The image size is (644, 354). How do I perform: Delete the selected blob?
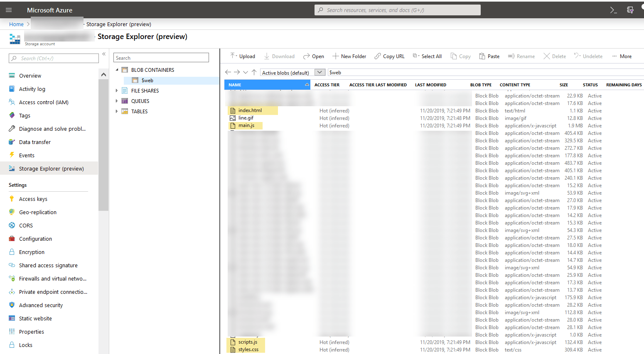pos(554,56)
